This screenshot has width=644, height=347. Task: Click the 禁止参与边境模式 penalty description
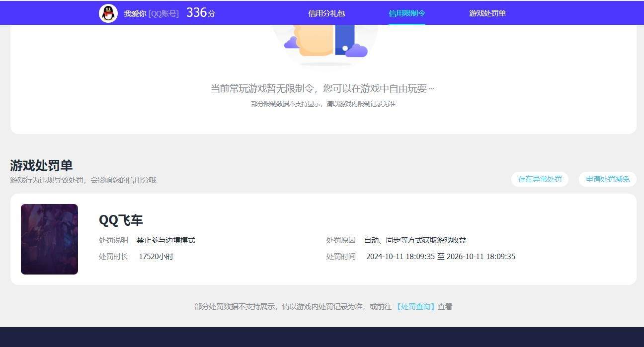[x=166, y=240]
